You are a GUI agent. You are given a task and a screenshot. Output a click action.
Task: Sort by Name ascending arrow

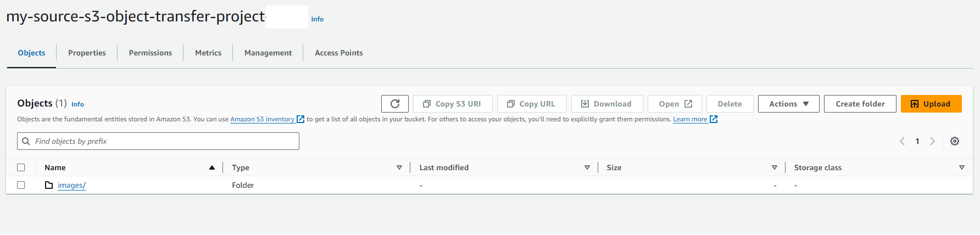[x=212, y=167]
